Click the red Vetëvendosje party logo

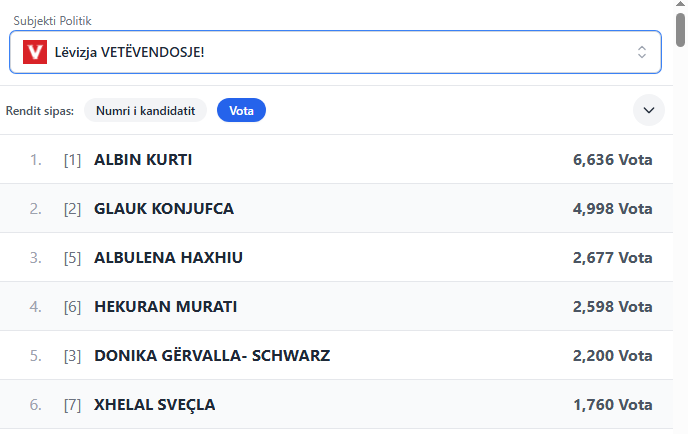click(x=35, y=52)
